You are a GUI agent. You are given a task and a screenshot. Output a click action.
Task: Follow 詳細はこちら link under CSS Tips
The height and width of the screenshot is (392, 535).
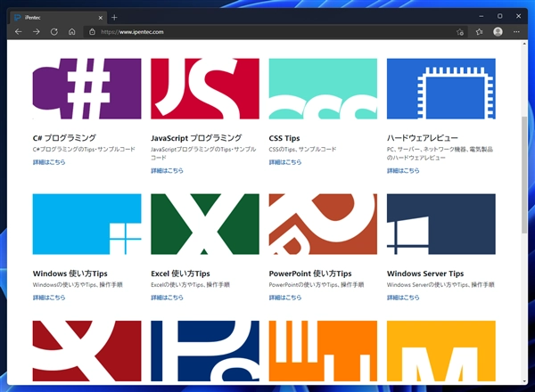point(285,162)
